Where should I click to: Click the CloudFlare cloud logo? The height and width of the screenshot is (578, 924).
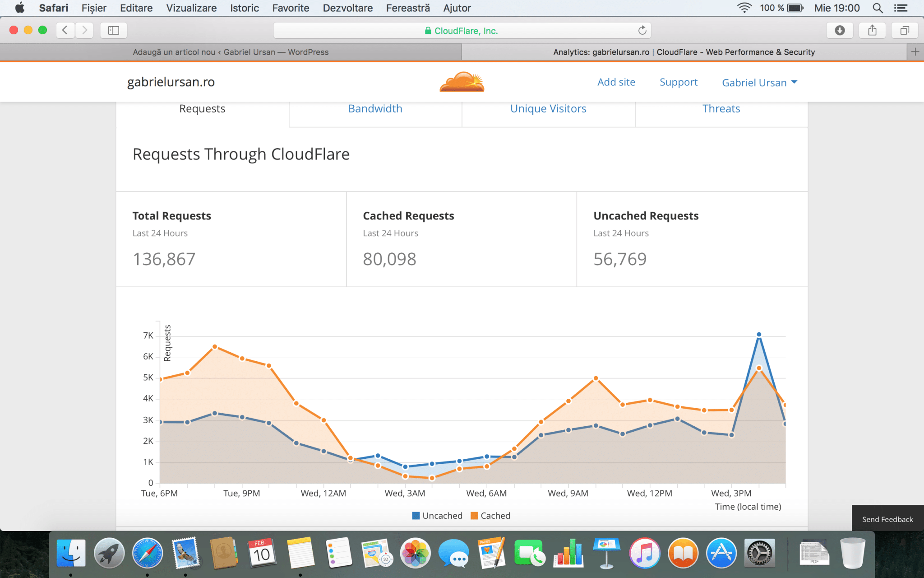coord(462,82)
